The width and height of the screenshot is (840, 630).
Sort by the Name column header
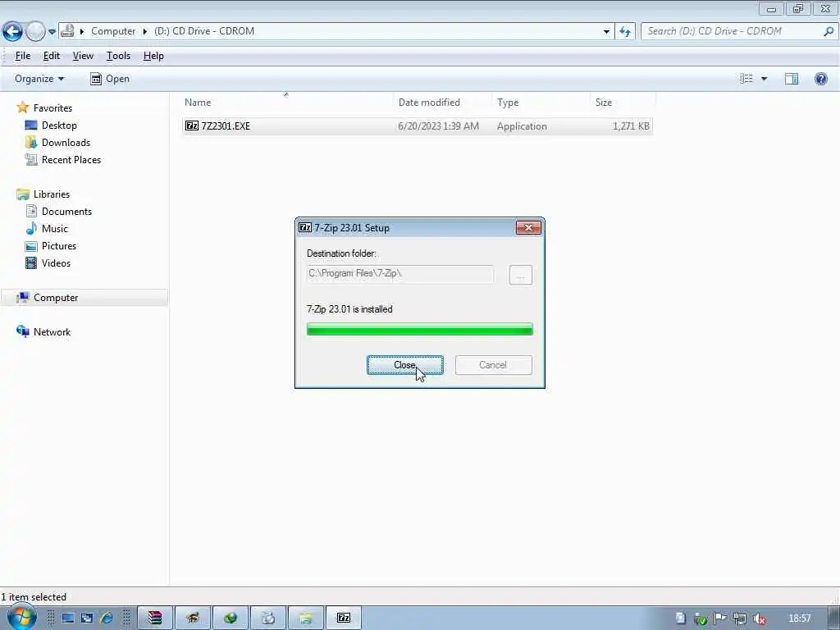pyautogui.click(x=198, y=103)
